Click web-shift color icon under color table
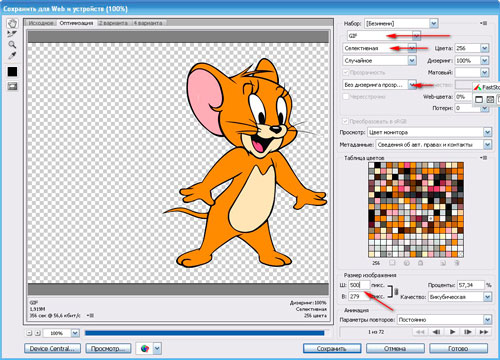Screen dimensions: 500x360 [x=407, y=263]
